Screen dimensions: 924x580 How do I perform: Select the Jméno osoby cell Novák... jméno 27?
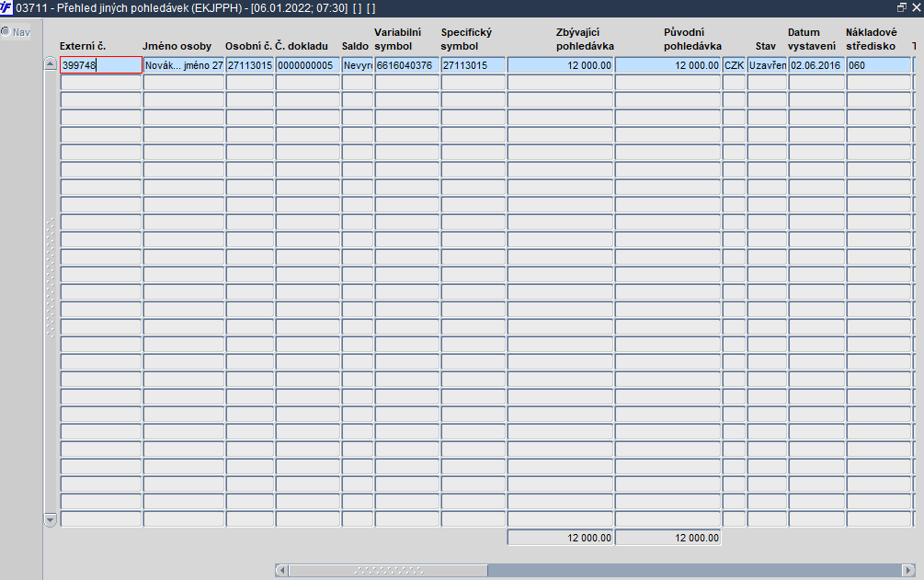tap(183, 65)
